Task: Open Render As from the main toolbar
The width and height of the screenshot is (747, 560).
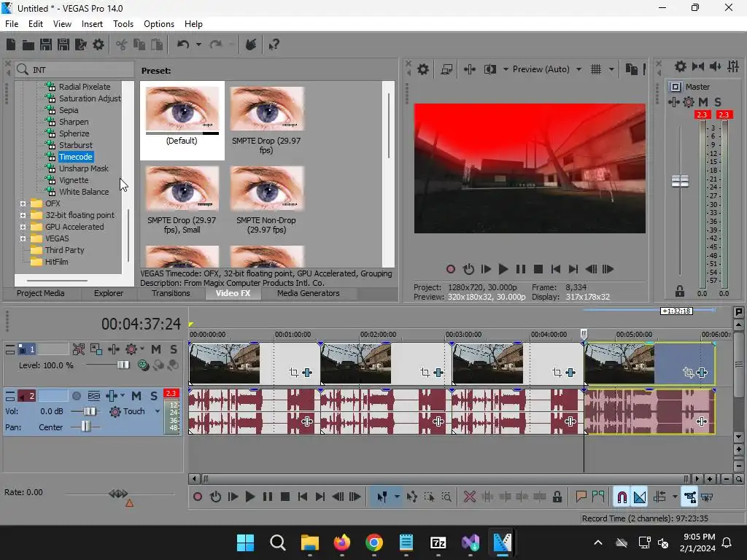Action: click(81, 44)
